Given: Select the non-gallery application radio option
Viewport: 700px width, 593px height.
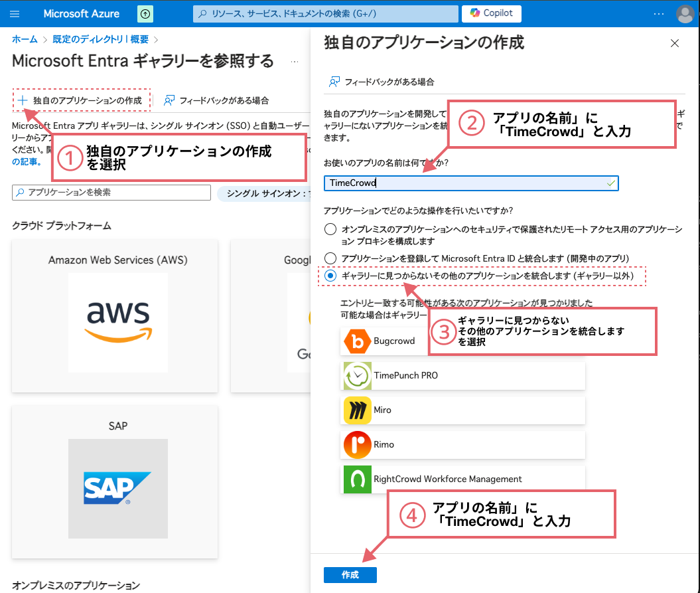Looking at the screenshot, I should click(x=330, y=275).
